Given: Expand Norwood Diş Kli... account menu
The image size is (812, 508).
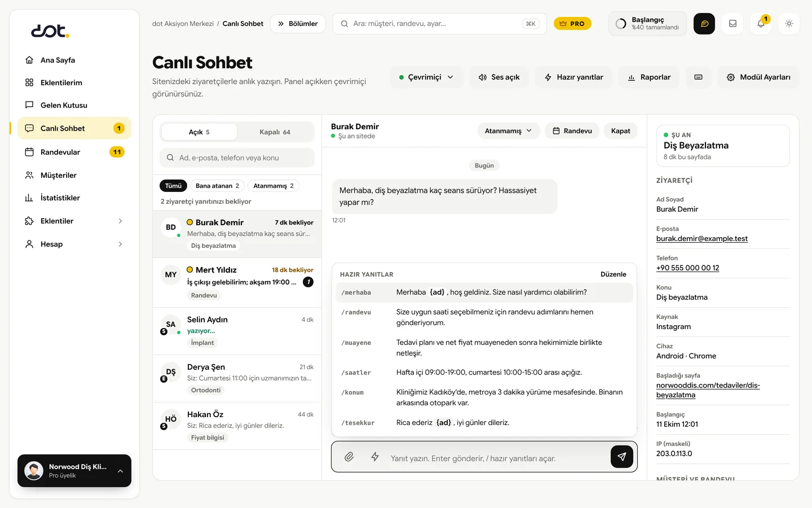Looking at the screenshot, I should (74, 471).
